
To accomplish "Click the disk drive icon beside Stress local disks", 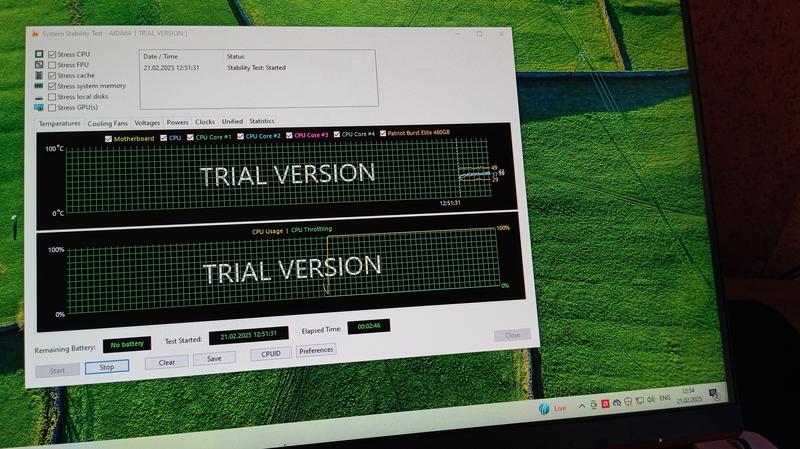I will (x=39, y=97).
